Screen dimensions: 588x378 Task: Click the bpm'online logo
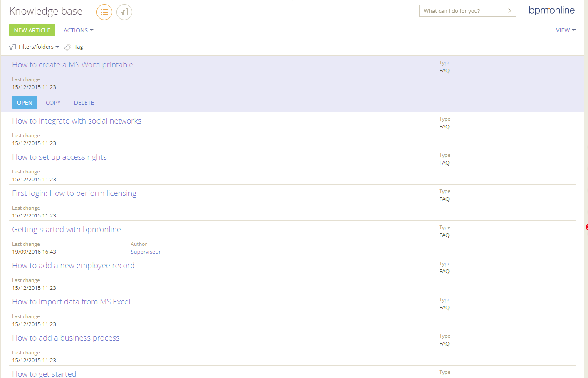(552, 10)
